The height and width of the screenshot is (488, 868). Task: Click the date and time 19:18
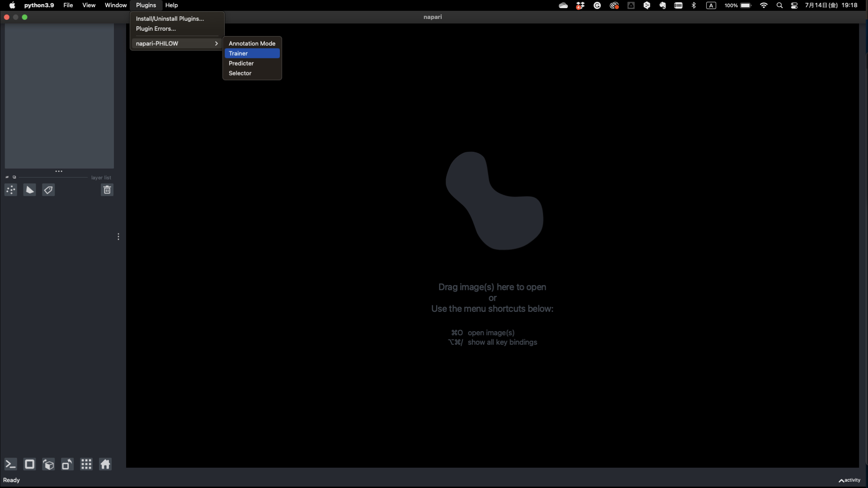tap(831, 5)
